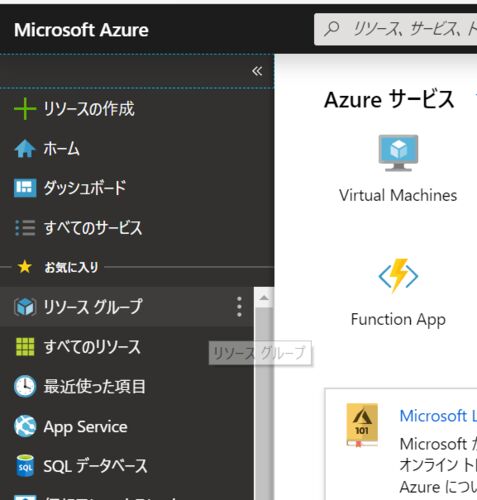This screenshot has height=500, width=477.
Task: Click the ダッシュボード dashboard icon
Action: click(25, 188)
